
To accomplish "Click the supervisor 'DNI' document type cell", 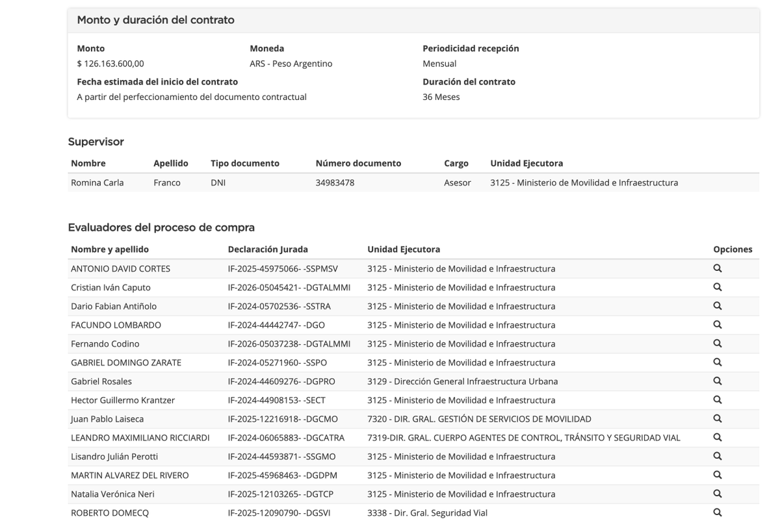I will coord(218,183).
